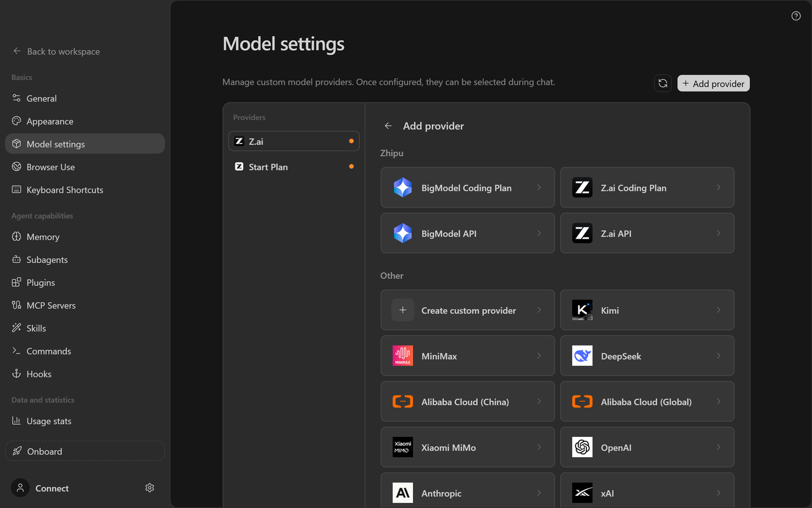The width and height of the screenshot is (812, 508).
Task: Click the plus icon for custom provider
Action: point(403,310)
